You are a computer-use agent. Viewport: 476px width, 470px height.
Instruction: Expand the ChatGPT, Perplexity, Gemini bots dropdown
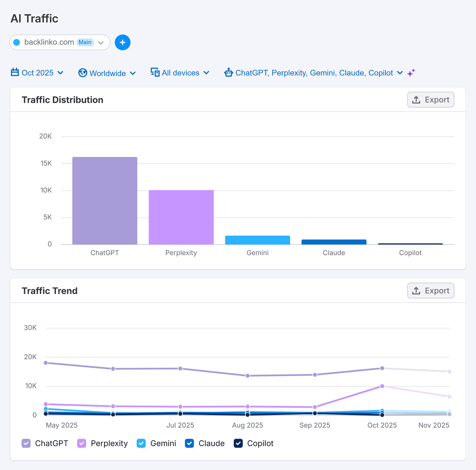[400, 73]
